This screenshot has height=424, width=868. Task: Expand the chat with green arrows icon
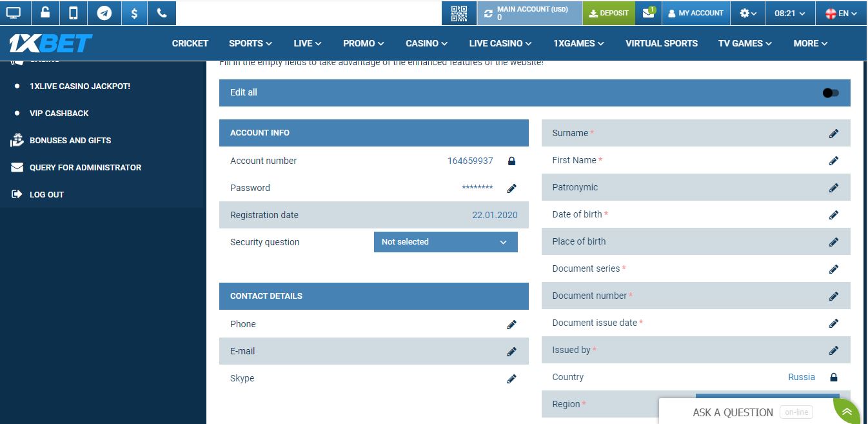click(x=847, y=412)
